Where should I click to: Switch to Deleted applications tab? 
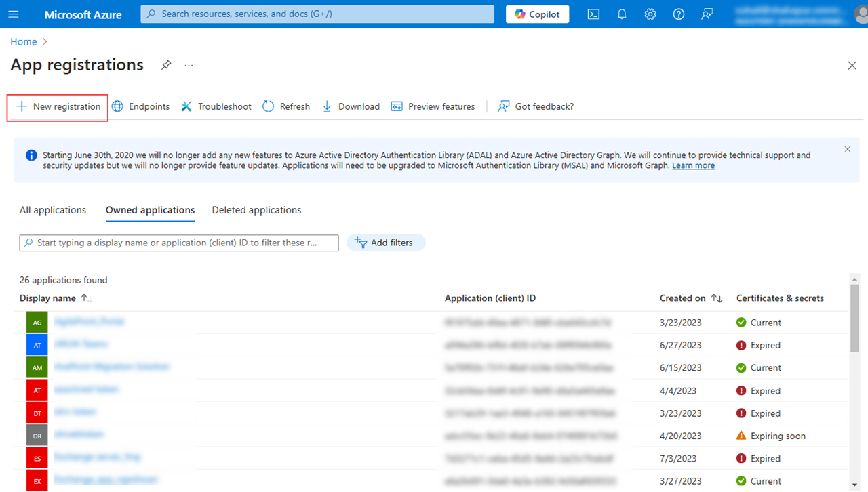click(257, 210)
